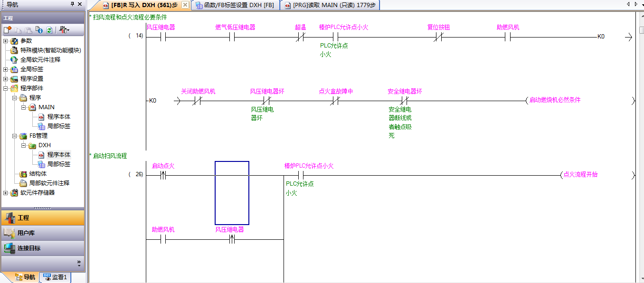Select 结构体 in the project tree
This screenshot has width=644, height=283.
coord(38,174)
